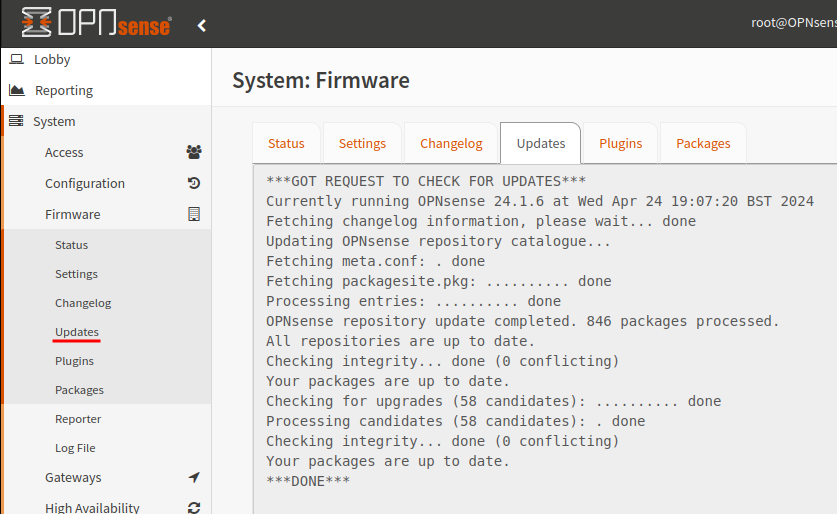This screenshot has width=837, height=514.
Task: Click the Currently running OPNsense 24.1.6 line
Action: tap(540, 201)
